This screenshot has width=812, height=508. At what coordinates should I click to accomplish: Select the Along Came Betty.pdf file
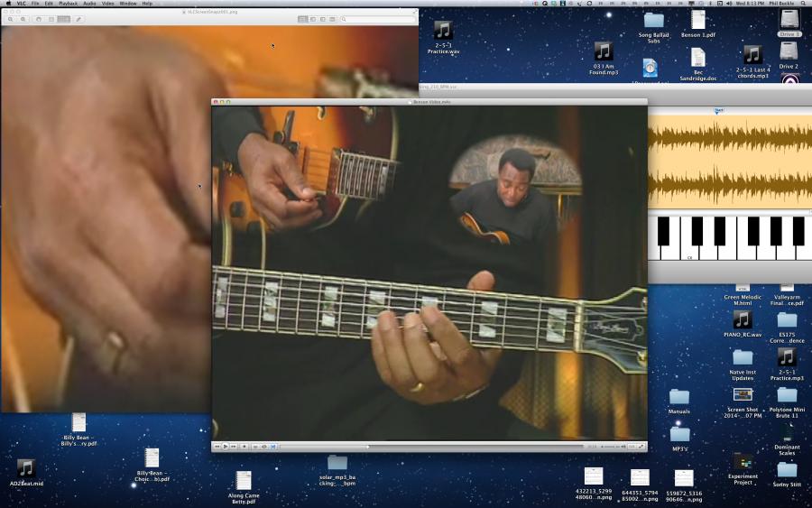click(x=244, y=487)
